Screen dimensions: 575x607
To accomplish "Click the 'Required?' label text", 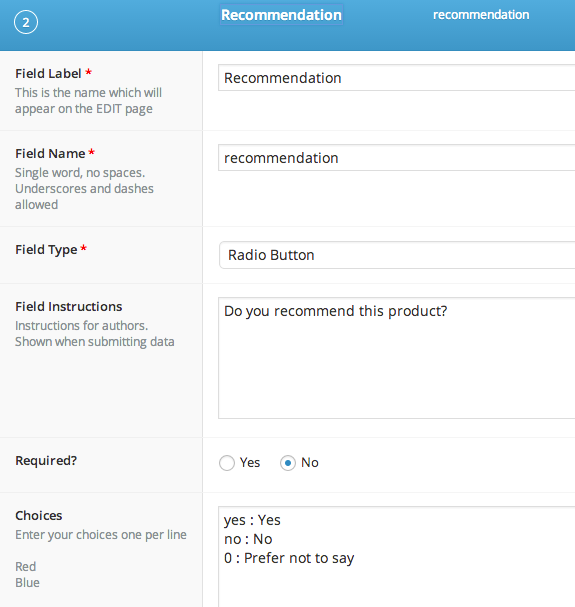I will (x=46, y=460).
